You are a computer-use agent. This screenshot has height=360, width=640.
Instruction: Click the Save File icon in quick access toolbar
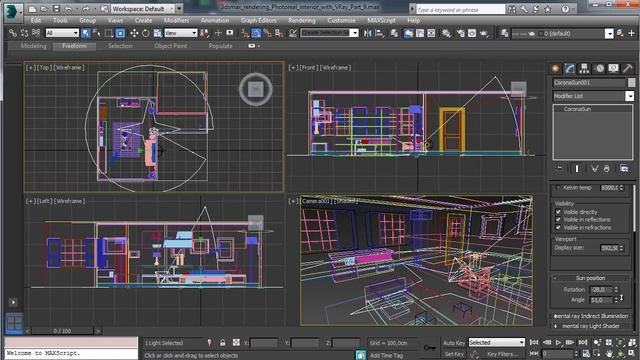point(56,9)
